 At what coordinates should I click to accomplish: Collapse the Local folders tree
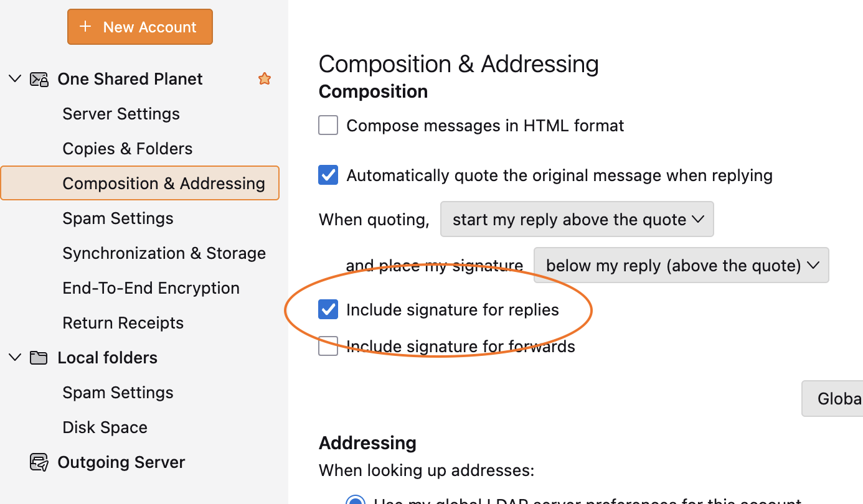(x=15, y=358)
